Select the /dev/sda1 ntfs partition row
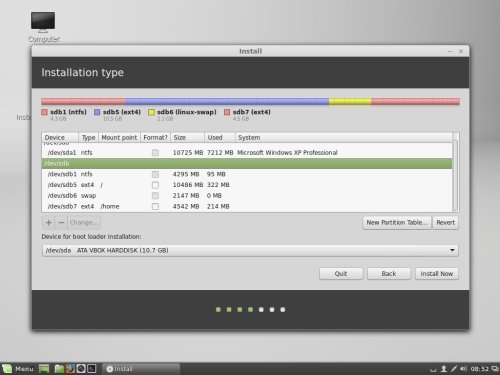Viewport: 500px width, 375px height. coord(247,153)
